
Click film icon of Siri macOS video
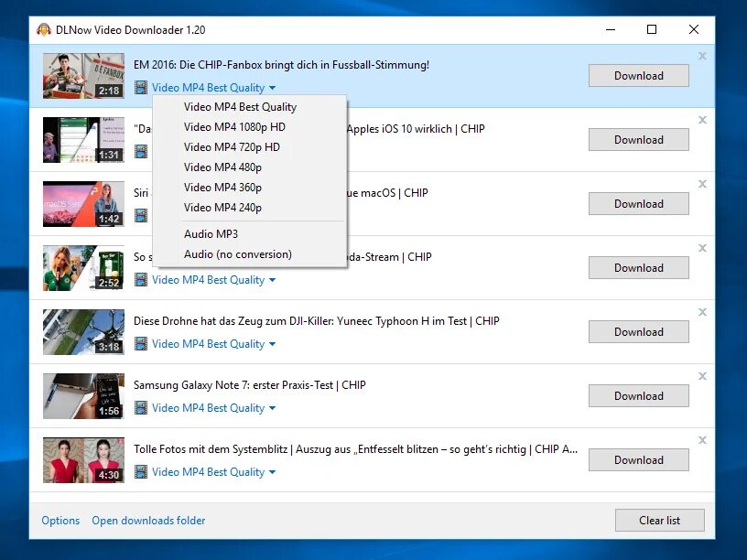141,215
